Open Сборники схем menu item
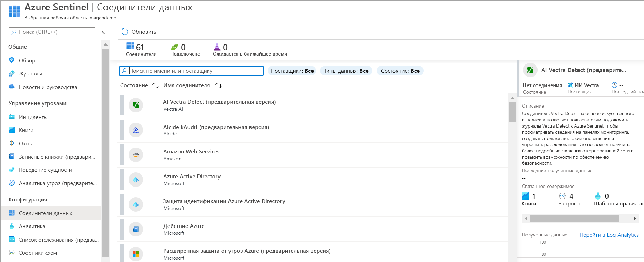The width and height of the screenshot is (644, 262). pos(38,253)
